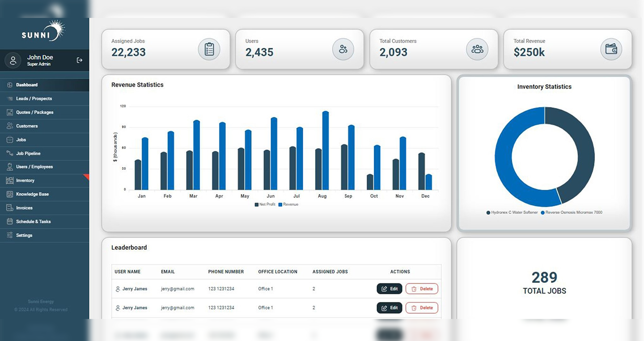Click the jerry@gmail.com email in first row
644x341 pixels.
[x=178, y=289]
